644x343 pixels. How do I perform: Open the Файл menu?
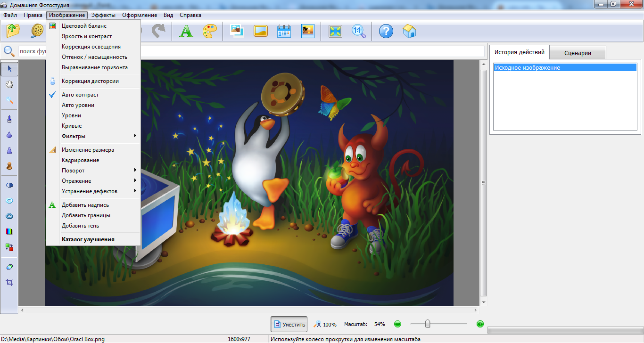click(x=10, y=15)
